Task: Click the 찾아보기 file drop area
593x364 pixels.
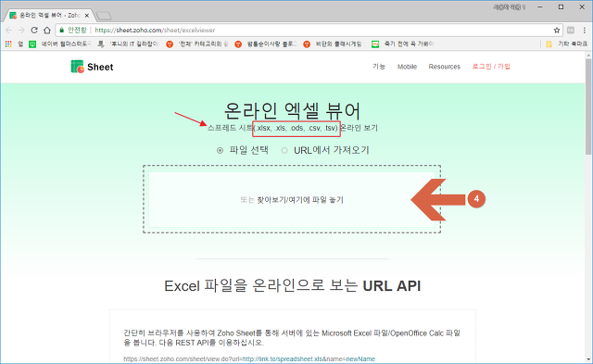Action: point(292,199)
